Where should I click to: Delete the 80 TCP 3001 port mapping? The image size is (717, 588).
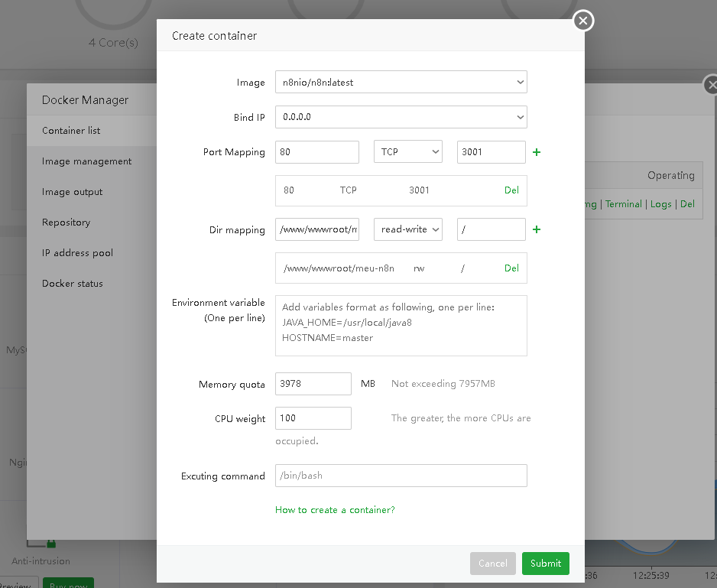[x=511, y=190]
